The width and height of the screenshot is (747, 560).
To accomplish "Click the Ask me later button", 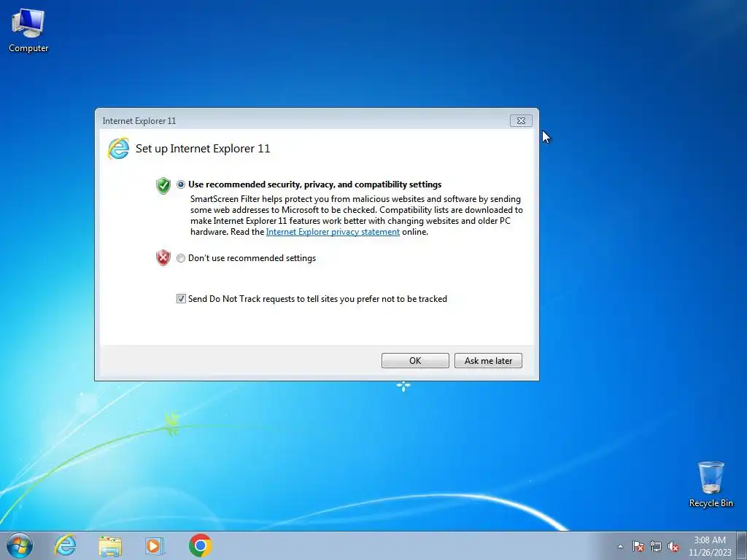I will pos(488,360).
